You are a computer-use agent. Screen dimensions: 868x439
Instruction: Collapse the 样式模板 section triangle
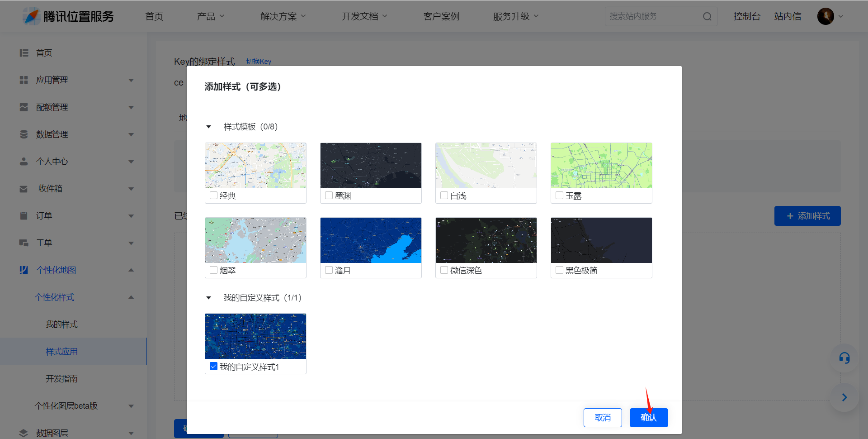tap(208, 127)
